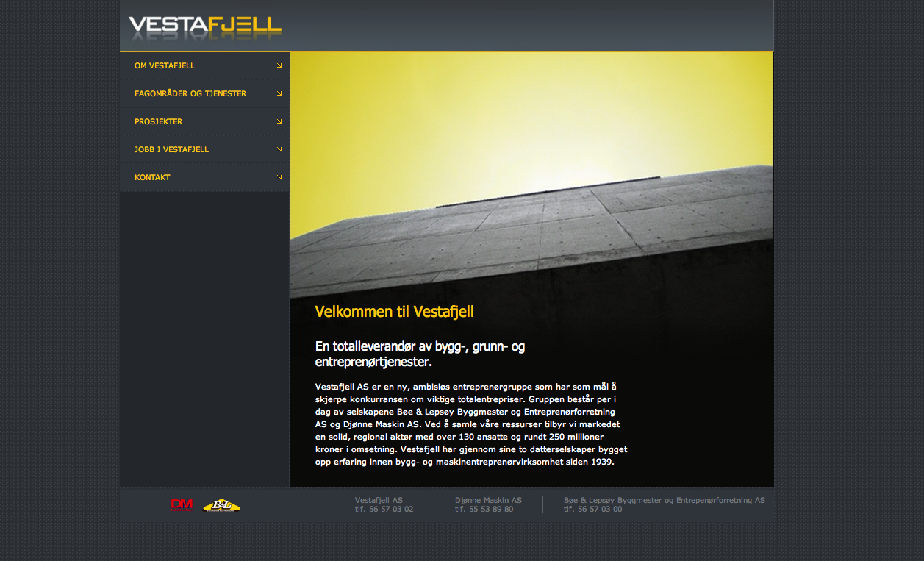
Task: Click Vestafjell AS footer text
Action: [x=379, y=500]
